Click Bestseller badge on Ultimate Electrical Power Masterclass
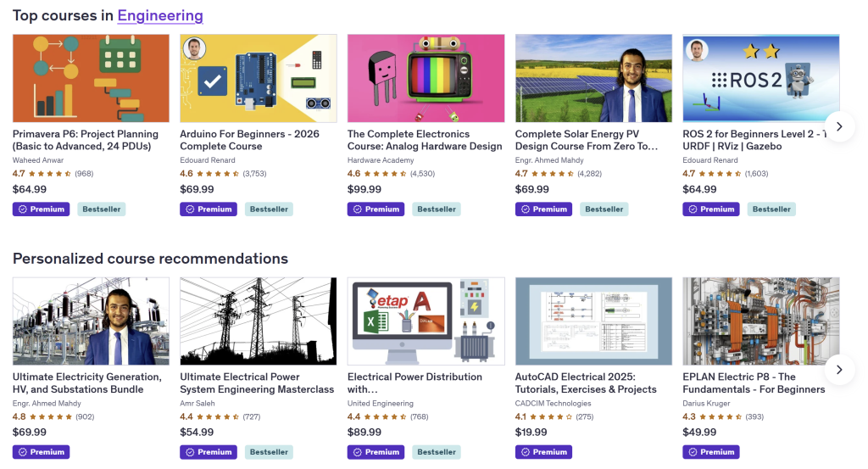Viewport: 868px width, 469px height. [x=270, y=452]
